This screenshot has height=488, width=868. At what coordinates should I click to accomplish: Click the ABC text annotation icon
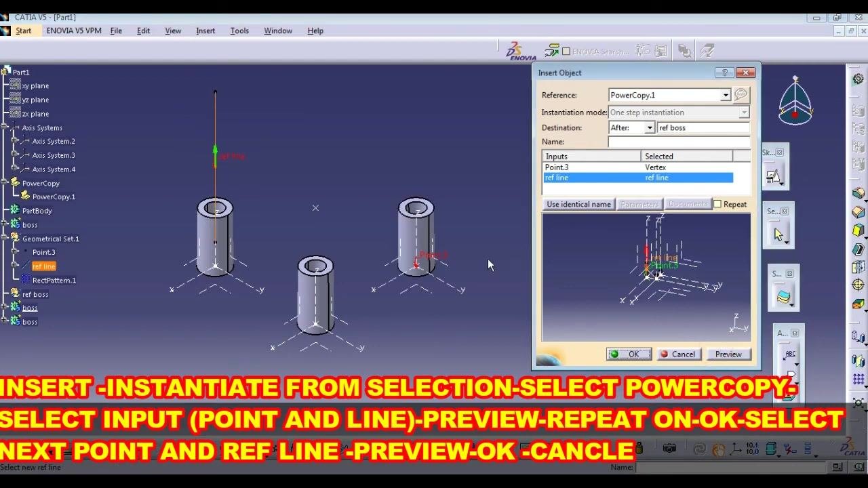click(790, 354)
